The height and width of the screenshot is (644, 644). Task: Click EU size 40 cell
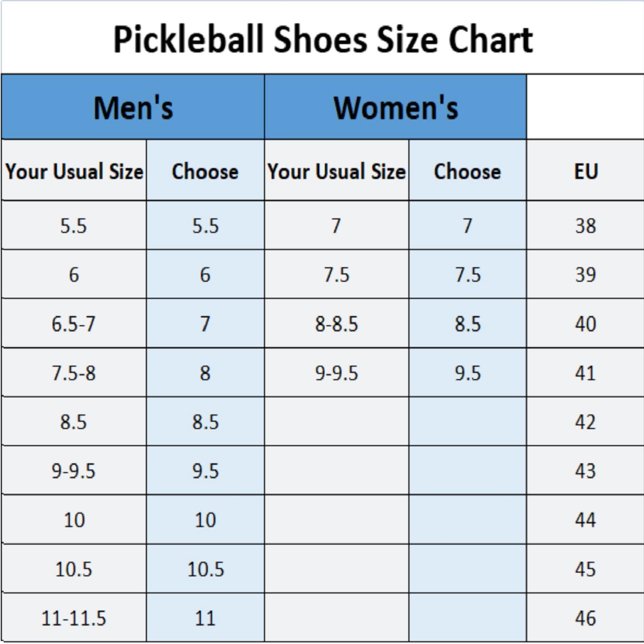[586, 324]
